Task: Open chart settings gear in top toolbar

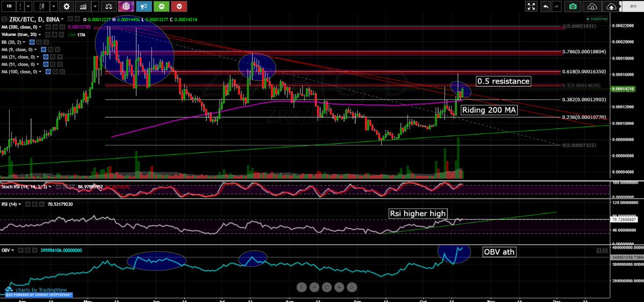Action: point(67,6)
